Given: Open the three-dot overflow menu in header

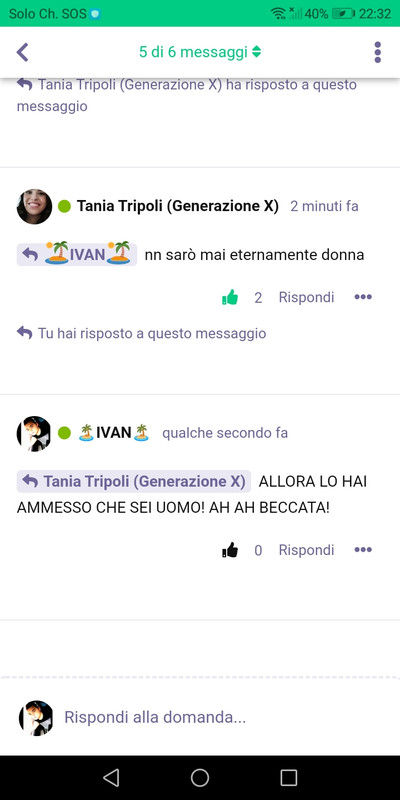Looking at the screenshot, I should 378,52.
